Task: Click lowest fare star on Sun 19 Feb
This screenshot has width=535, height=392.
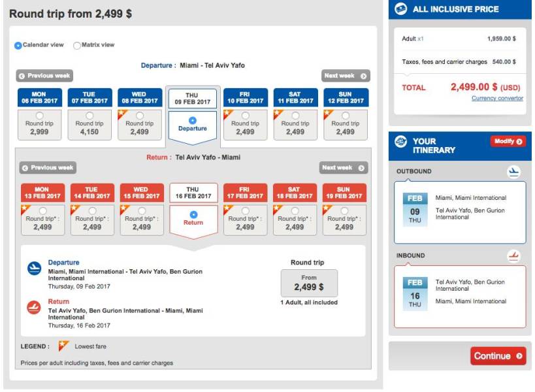Action: pos(327,209)
